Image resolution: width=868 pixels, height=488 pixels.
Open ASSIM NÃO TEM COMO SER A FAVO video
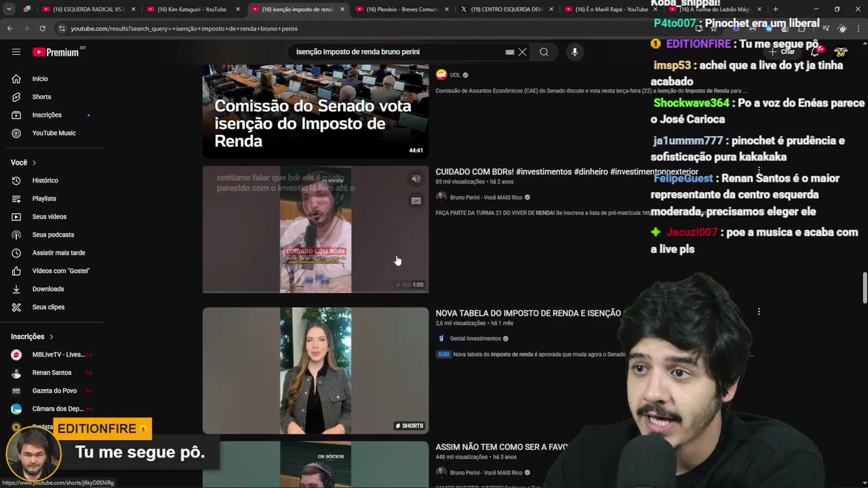pos(502,447)
